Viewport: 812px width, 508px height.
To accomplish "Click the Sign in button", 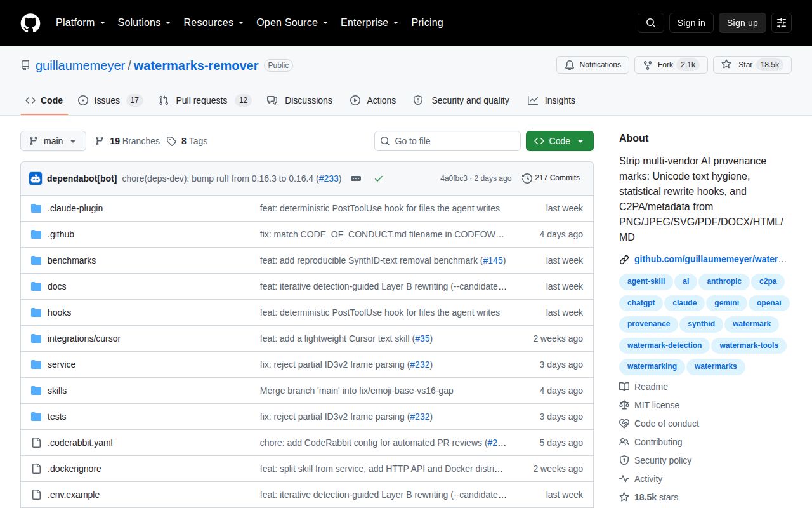I will pyautogui.click(x=691, y=23).
